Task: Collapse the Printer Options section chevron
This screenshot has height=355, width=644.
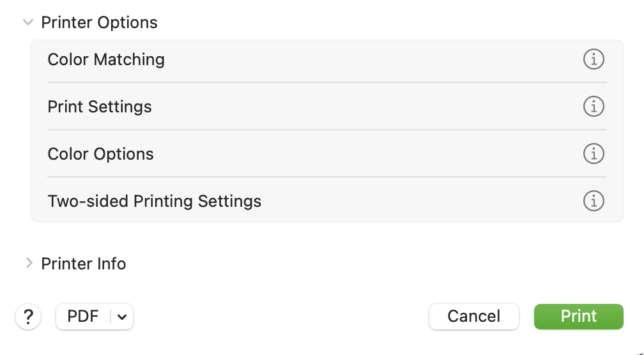Action: point(28,22)
